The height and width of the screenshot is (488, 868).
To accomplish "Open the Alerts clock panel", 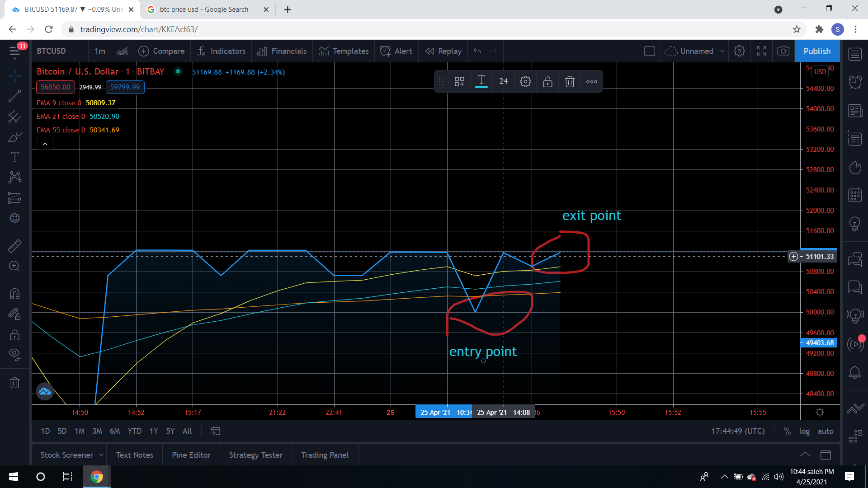I will tap(854, 82).
